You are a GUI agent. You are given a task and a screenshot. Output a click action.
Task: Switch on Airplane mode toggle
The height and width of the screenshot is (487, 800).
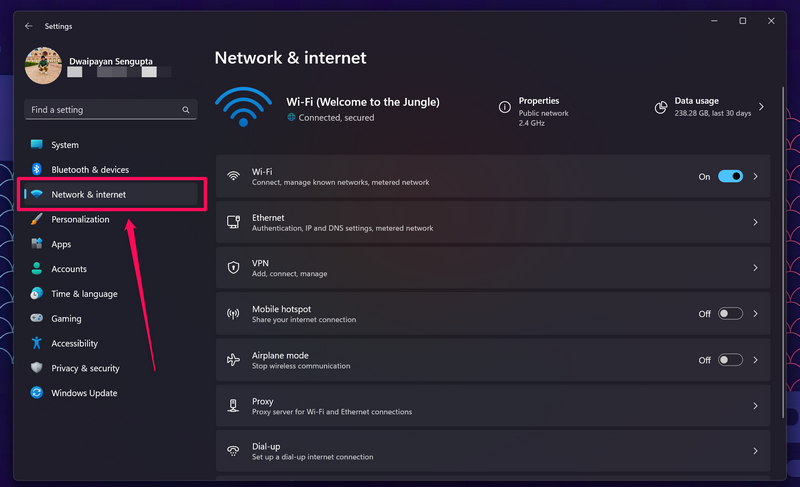(x=730, y=360)
